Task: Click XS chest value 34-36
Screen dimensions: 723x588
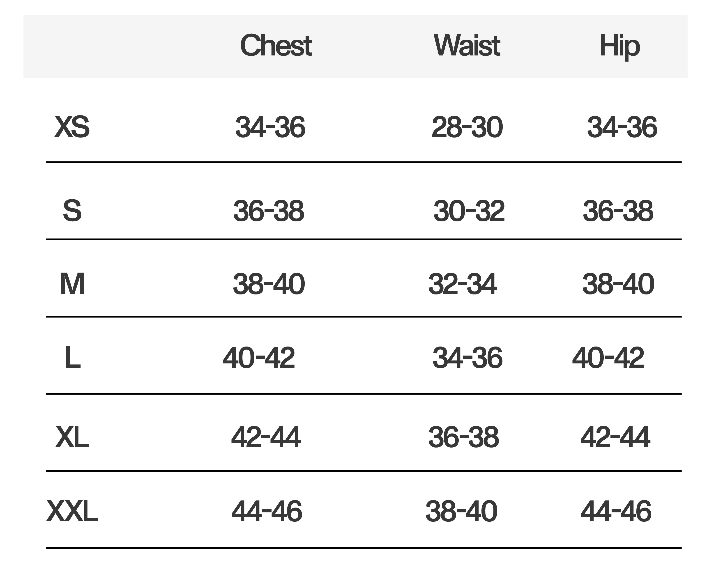Action: tap(270, 127)
